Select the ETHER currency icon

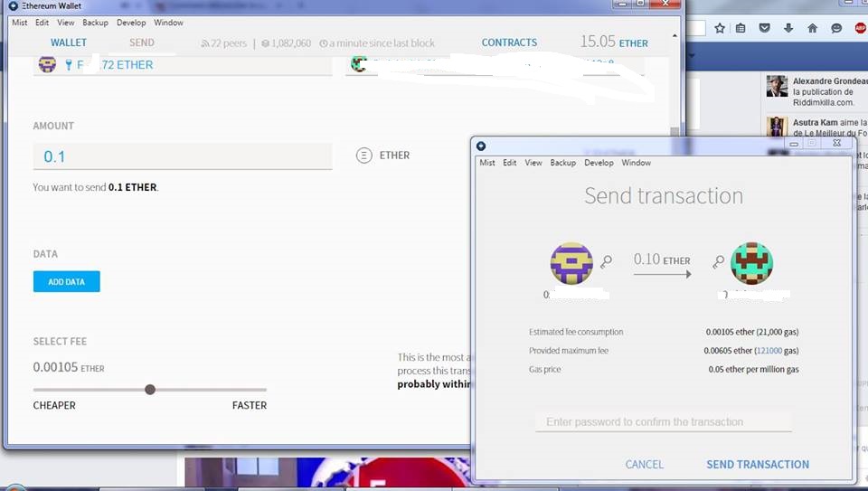pyautogui.click(x=363, y=156)
